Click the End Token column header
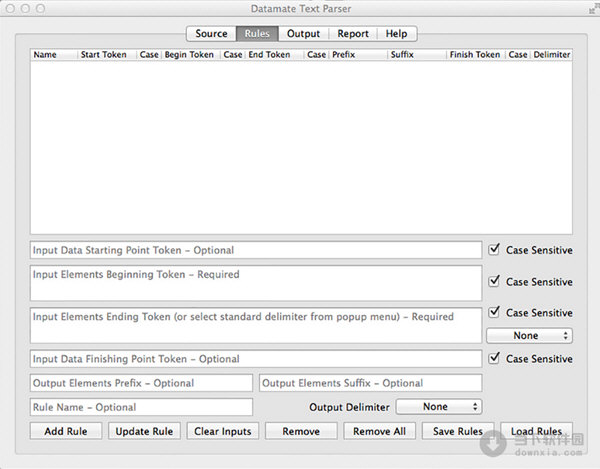The width and height of the screenshot is (600, 469). click(274, 55)
